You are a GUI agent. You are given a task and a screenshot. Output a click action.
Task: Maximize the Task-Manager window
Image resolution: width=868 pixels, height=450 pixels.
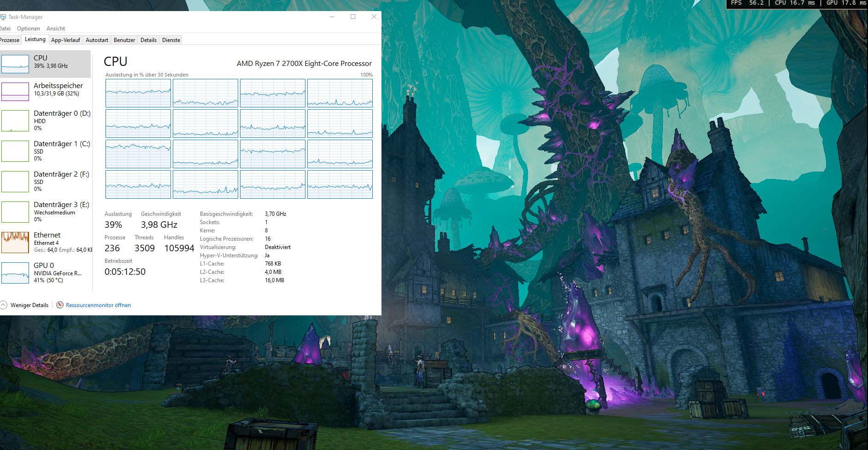pyautogui.click(x=353, y=17)
